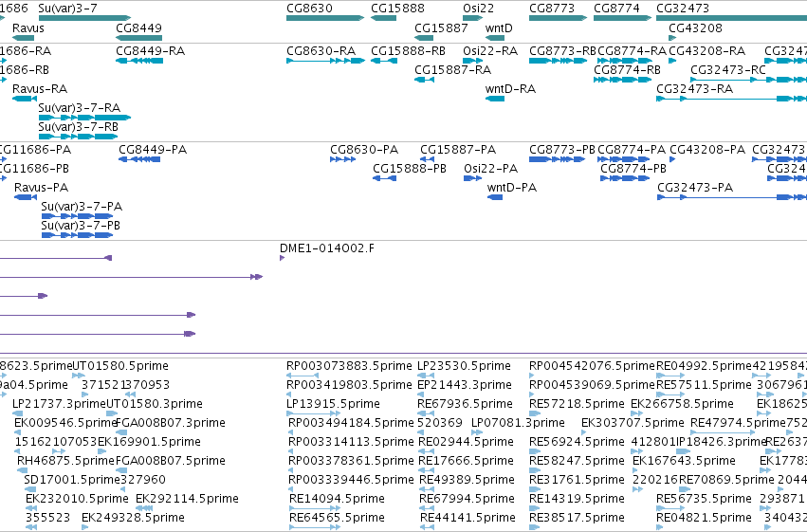Select protein Su(var)3-7-PA

[x=77, y=216]
